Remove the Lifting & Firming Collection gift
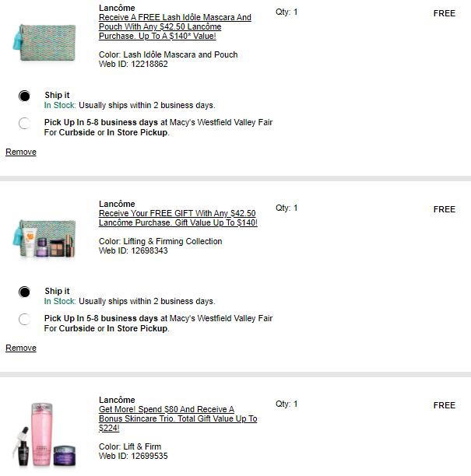Viewport: 471px width, 476px height. 21,348
